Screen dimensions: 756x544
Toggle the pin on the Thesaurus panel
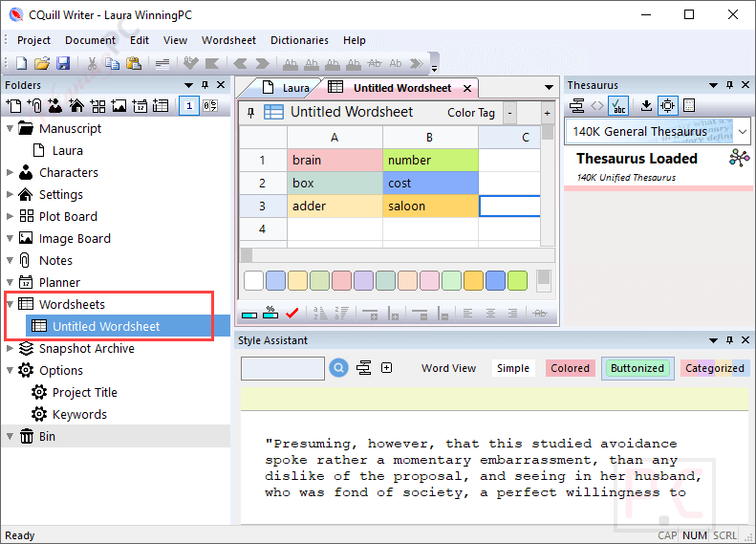tap(729, 85)
